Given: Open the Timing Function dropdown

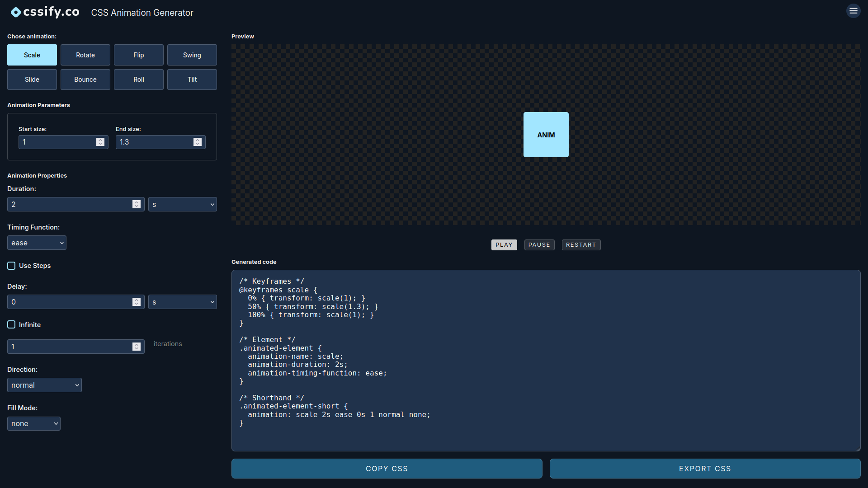Looking at the screenshot, I should tap(37, 243).
